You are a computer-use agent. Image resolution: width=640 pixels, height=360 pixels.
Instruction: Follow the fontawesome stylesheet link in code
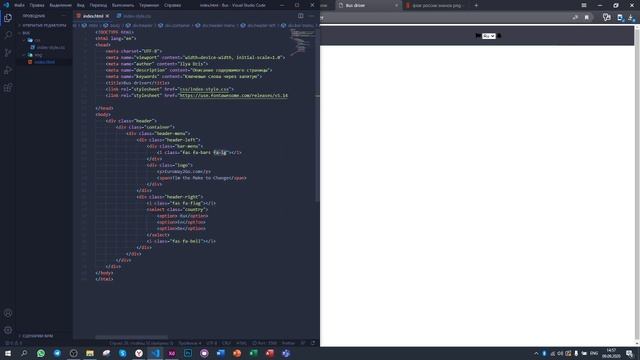click(233, 96)
